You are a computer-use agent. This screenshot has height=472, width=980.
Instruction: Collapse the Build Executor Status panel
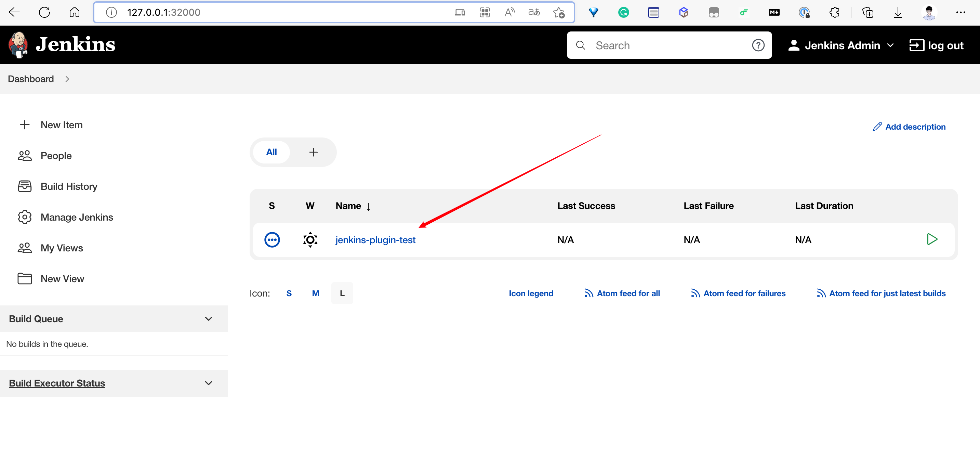[x=209, y=383]
